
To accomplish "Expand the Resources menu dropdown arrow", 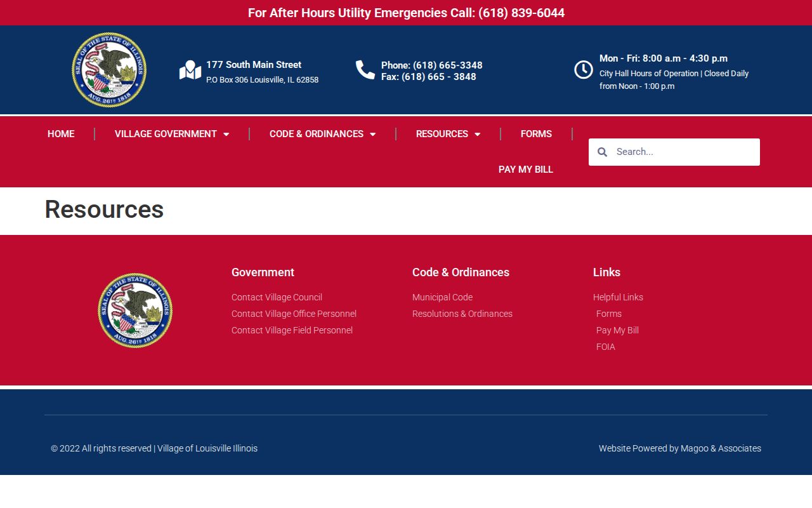I will point(477,134).
